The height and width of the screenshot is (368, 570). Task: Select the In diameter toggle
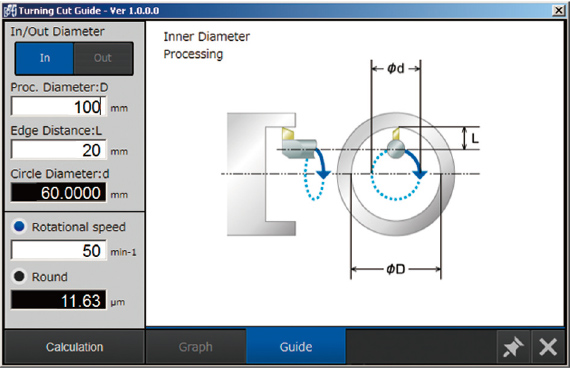[44, 58]
